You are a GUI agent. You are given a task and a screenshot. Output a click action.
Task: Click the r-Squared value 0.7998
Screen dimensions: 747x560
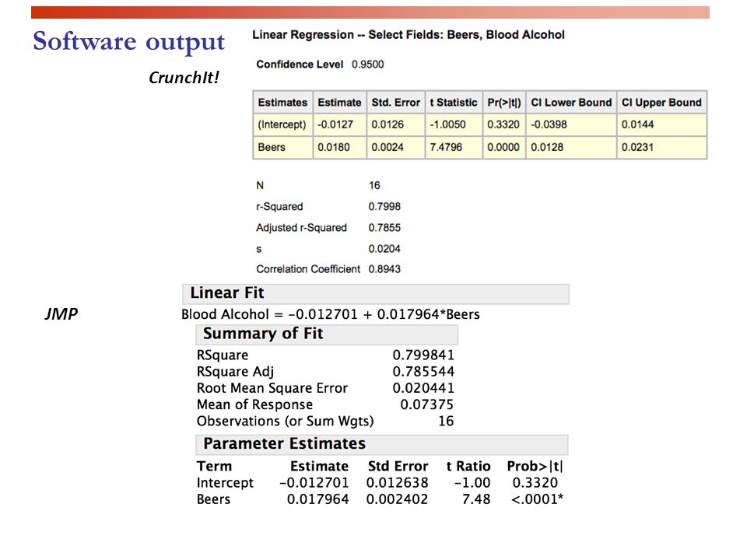click(x=384, y=207)
